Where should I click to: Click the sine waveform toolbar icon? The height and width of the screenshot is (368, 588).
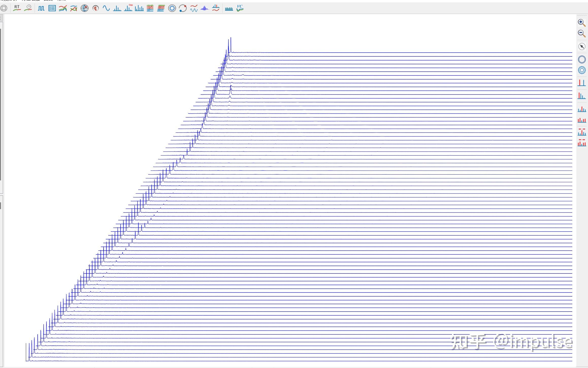point(106,8)
